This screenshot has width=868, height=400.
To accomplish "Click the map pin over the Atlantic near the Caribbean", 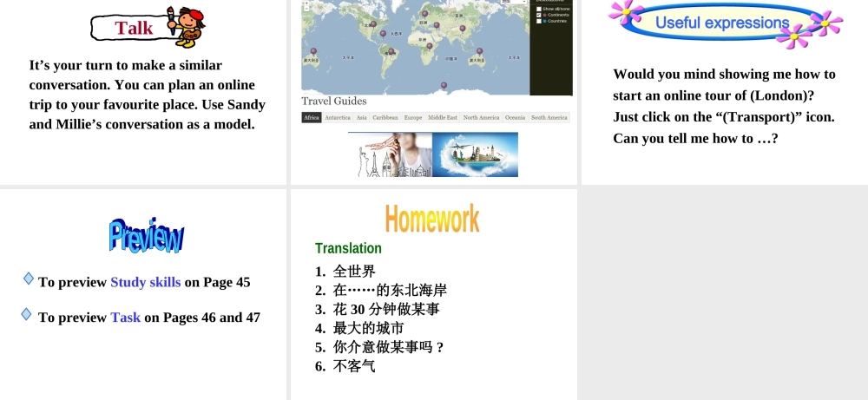I will coord(383,34).
